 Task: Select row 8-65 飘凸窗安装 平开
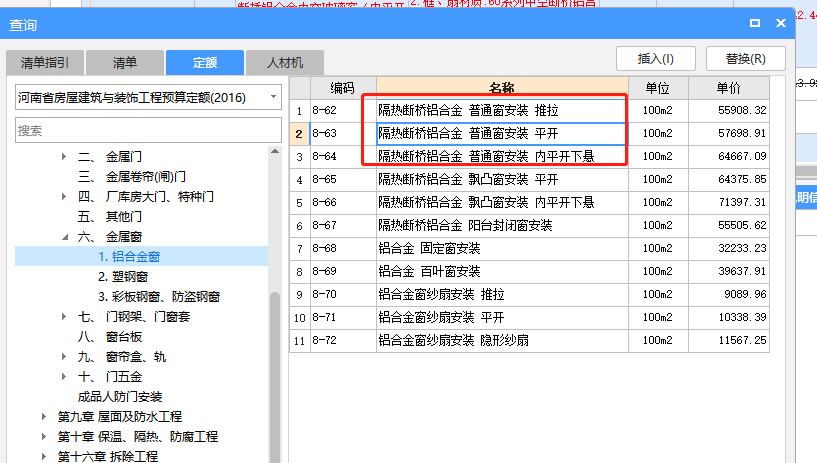coord(529,180)
